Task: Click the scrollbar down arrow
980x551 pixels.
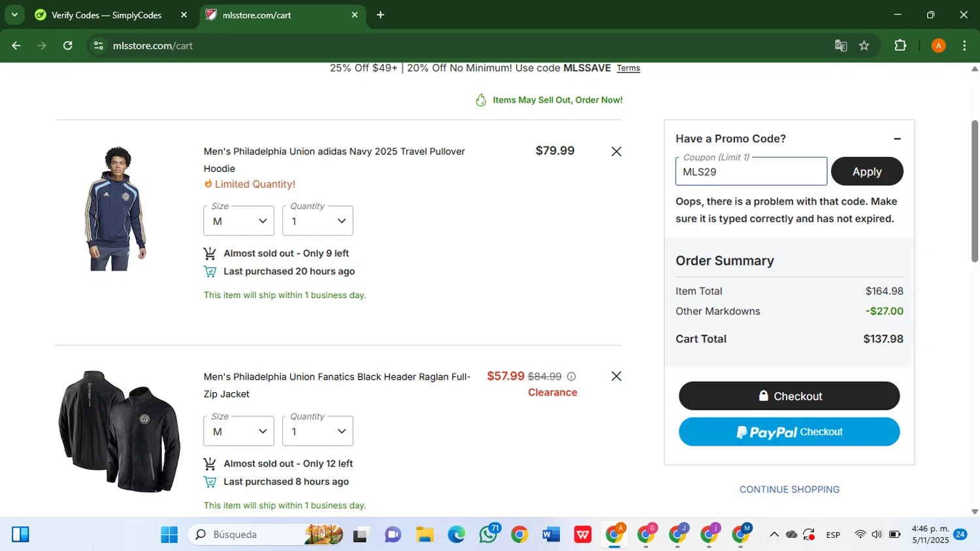Action: [975, 512]
